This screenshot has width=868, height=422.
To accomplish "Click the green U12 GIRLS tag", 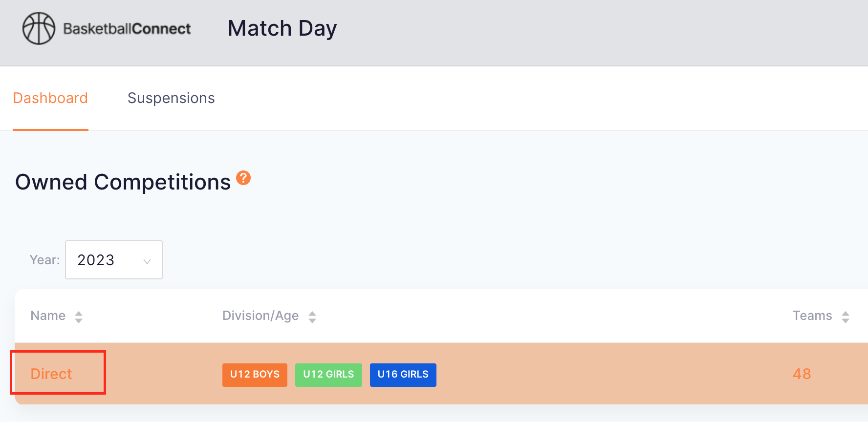I will [x=328, y=375].
